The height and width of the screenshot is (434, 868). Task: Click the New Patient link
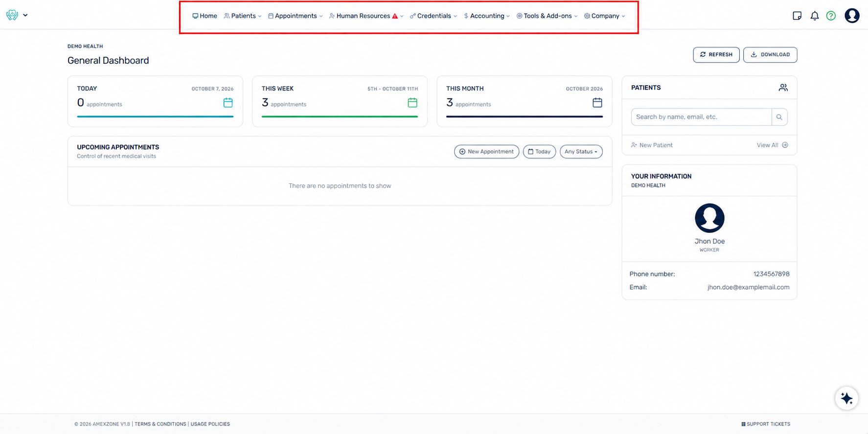pos(652,145)
